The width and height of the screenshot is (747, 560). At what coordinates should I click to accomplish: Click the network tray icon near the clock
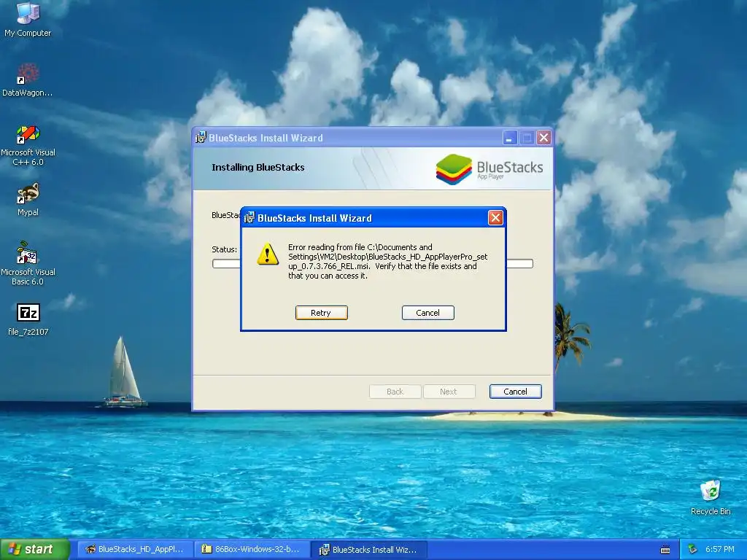(693, 550)
